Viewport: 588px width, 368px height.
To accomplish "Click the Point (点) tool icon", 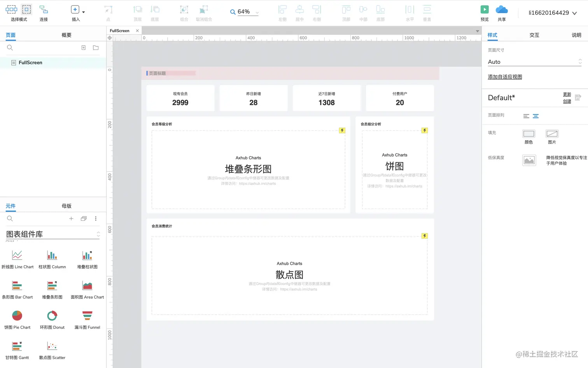I will (x=108, y=10).
